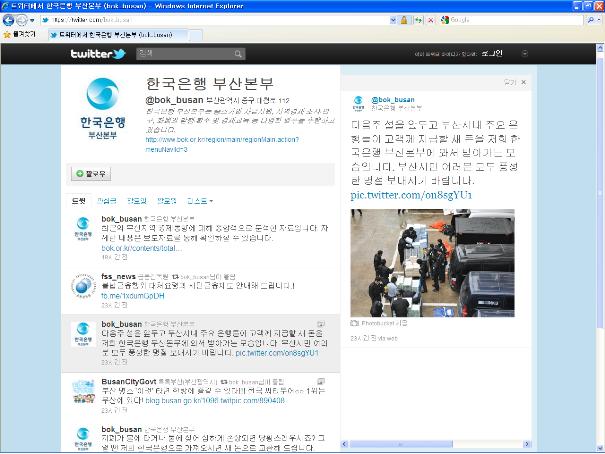Click the small avatar in detail panel
The image size is (605, 454).
click(358, 103)
